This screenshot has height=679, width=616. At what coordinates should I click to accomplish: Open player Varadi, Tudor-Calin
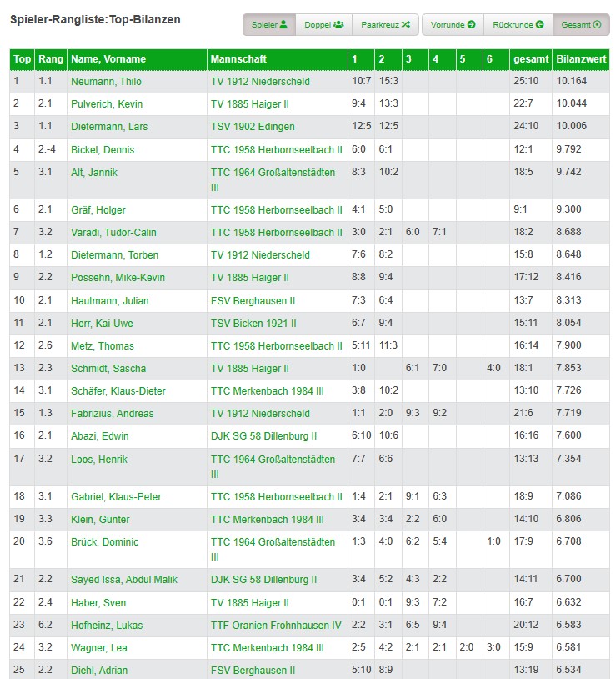pyautogui.click(x=113, y=233)
